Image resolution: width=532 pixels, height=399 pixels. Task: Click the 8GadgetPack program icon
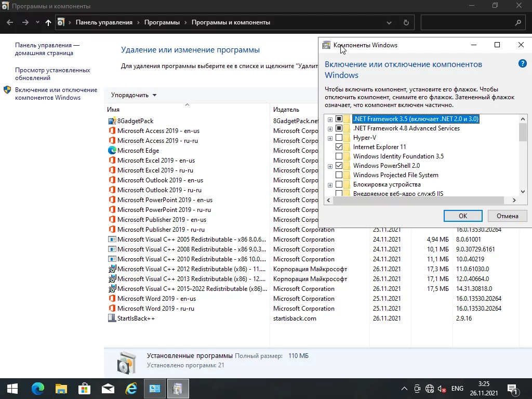pos(112,121)
